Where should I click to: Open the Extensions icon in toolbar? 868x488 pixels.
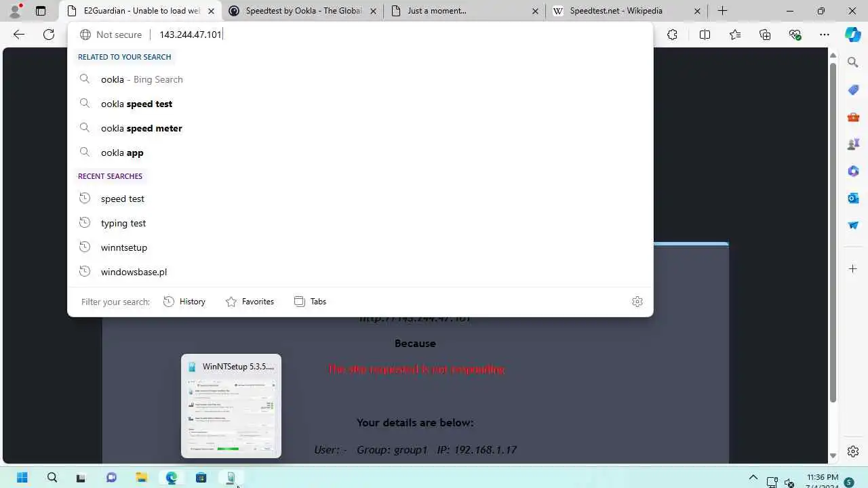[x=672, y=35]
